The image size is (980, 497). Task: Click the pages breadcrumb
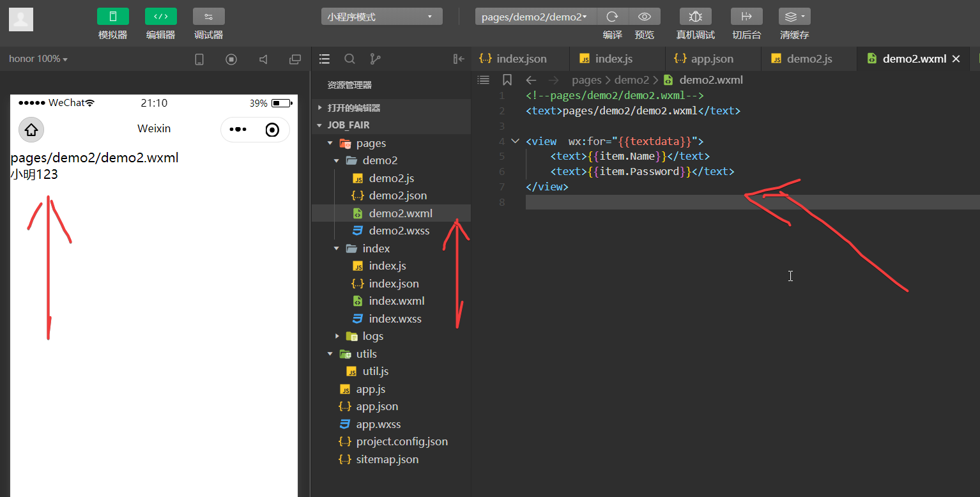pyautogui.click(x=586, y=80)
